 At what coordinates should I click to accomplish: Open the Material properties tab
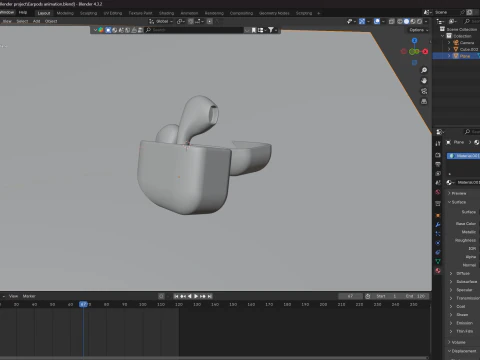438,271
